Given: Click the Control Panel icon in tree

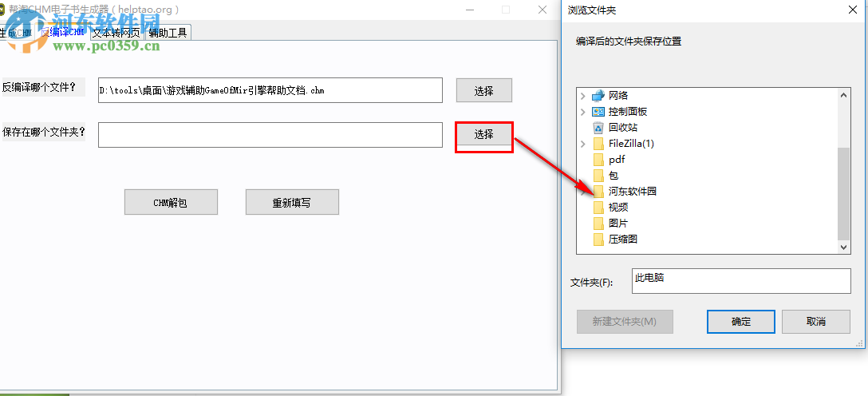Looking at the screenshot, I should (598, 112).
